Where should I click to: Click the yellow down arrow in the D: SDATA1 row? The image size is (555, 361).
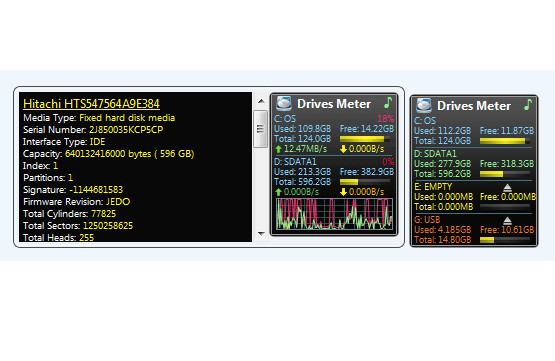click(x=343, y=192)
